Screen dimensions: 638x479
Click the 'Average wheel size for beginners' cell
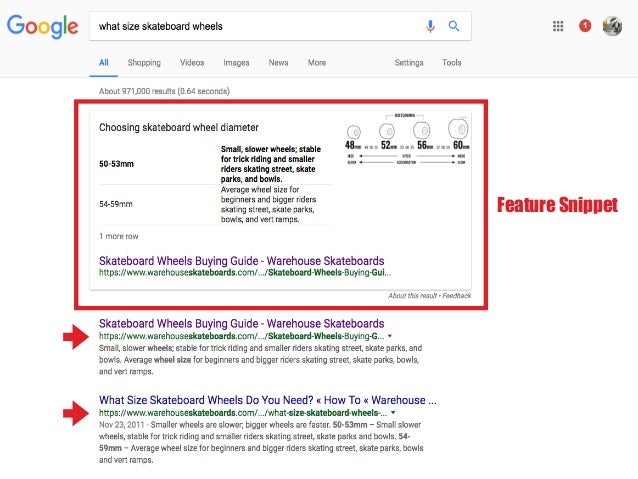click(269, 204)
